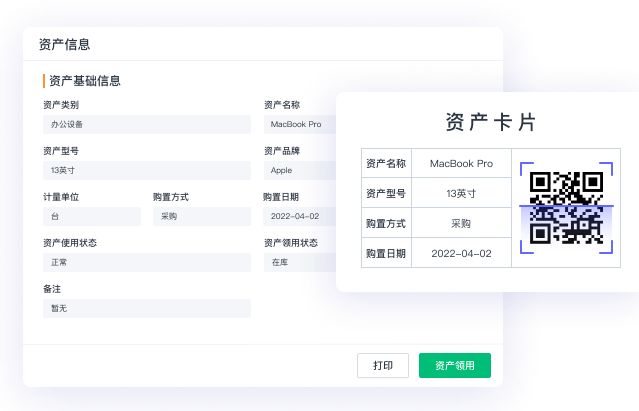639x411 pixels.
Task: Select the 13英寸 cell in the asset card table
Action: (461, 193)
